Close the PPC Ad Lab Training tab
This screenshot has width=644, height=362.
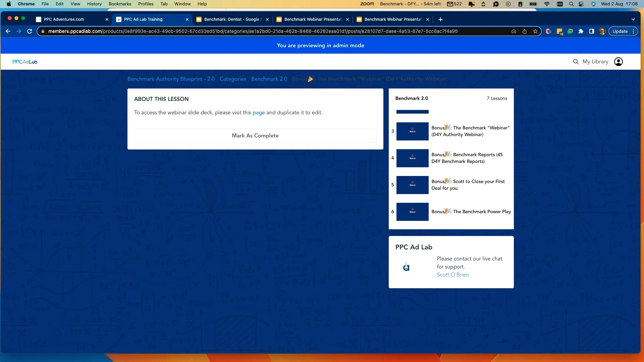(x=187, y=19)
